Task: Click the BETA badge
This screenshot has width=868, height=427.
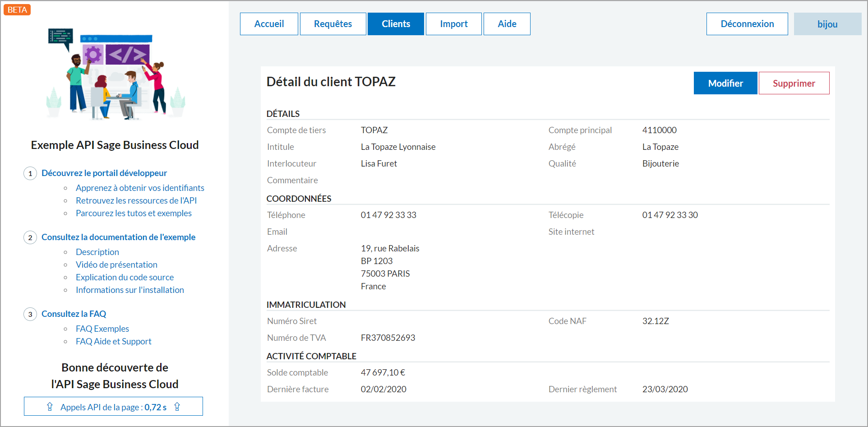Action: [x=17, y=9]
